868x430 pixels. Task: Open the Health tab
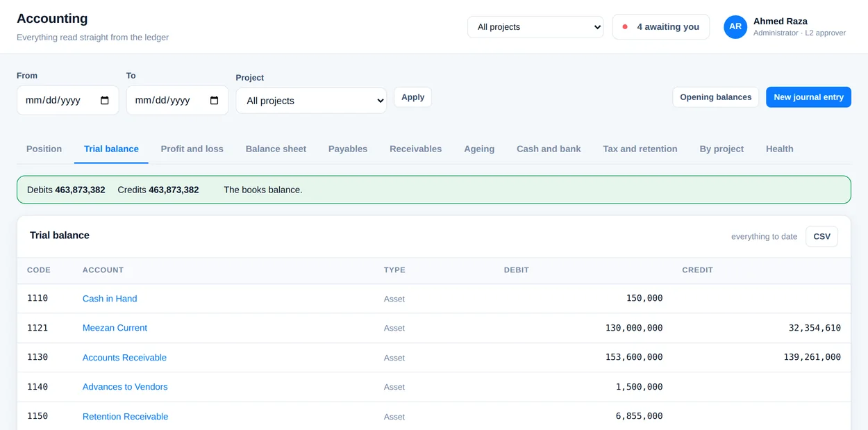pyautogui.click(x=780, y=149)
